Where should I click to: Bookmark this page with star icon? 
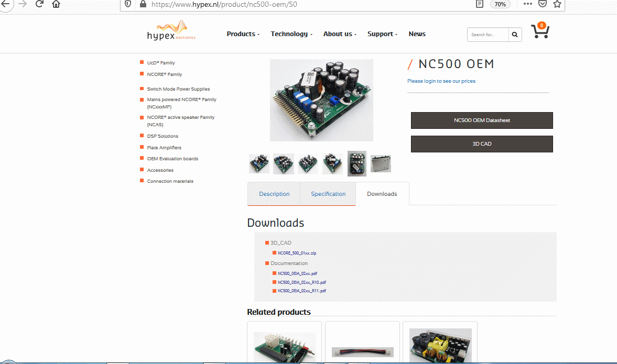coord(557,4)
